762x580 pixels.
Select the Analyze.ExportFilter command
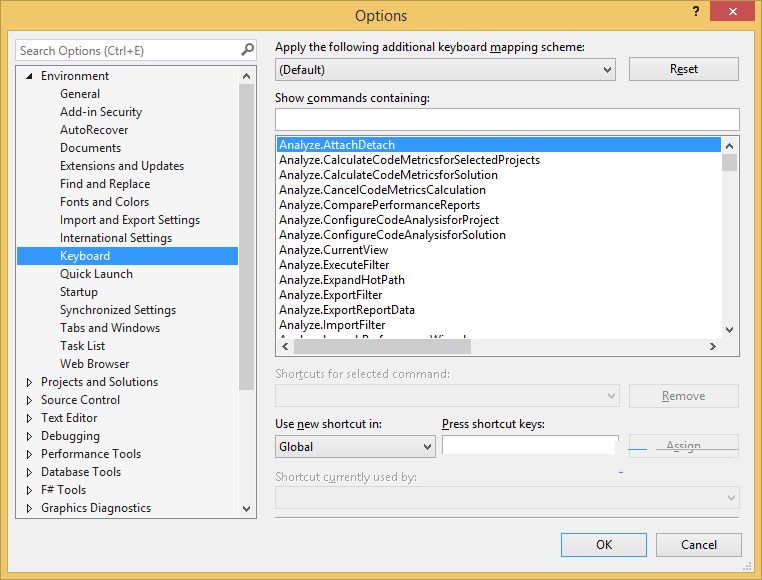[x=330, y=296]
